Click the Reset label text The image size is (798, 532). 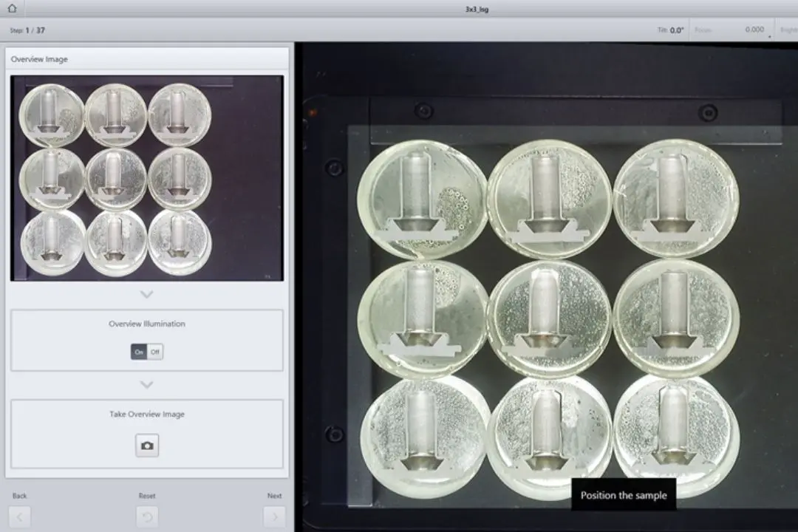click(147, 496)
